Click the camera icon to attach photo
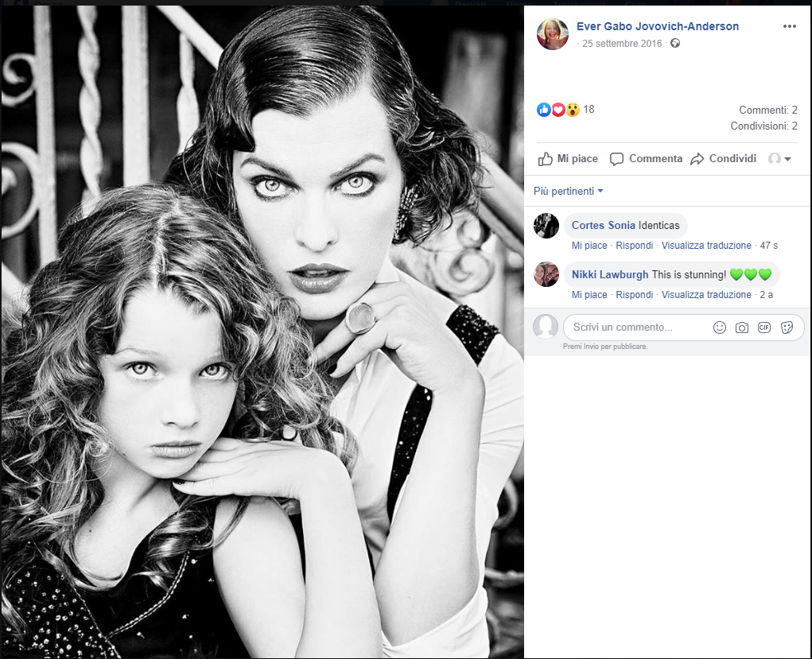Image resolution: width=812 pixels, height=659 pixels. coord(741,328)
